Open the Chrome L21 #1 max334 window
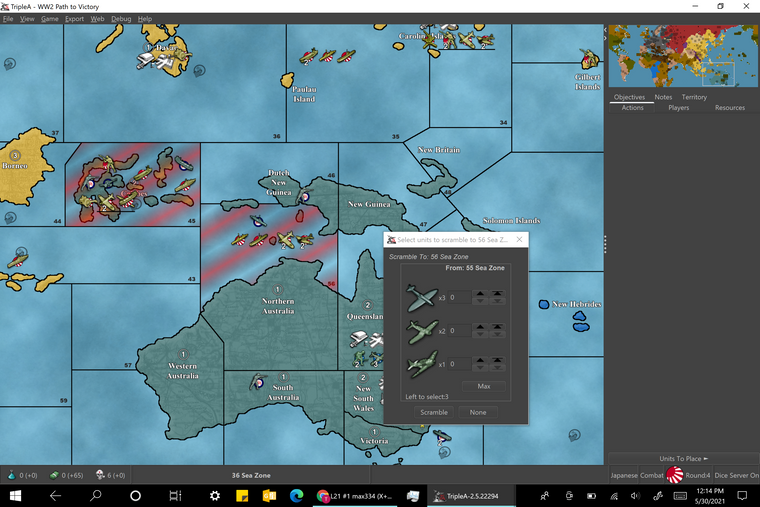 tap(354, 496)
